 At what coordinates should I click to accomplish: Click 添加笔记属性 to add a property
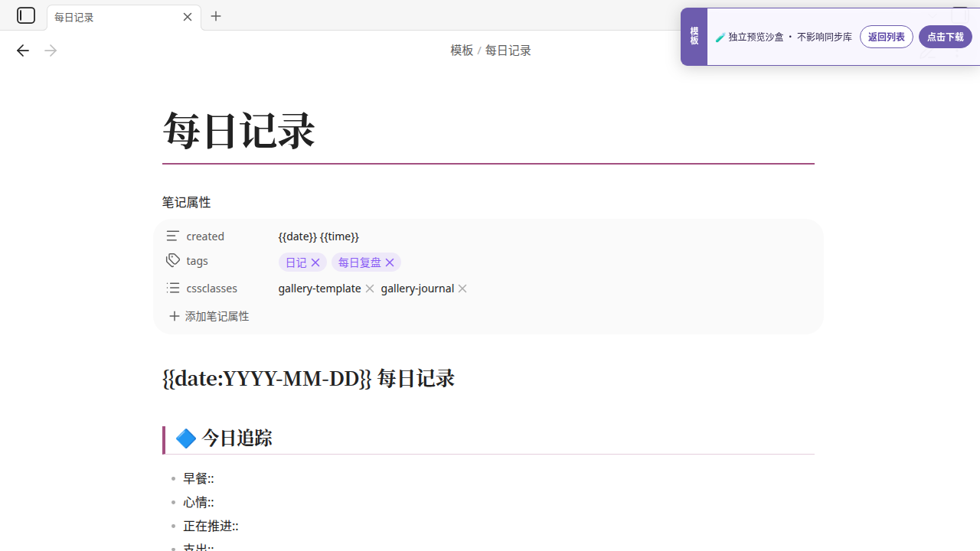pos(209,316)
